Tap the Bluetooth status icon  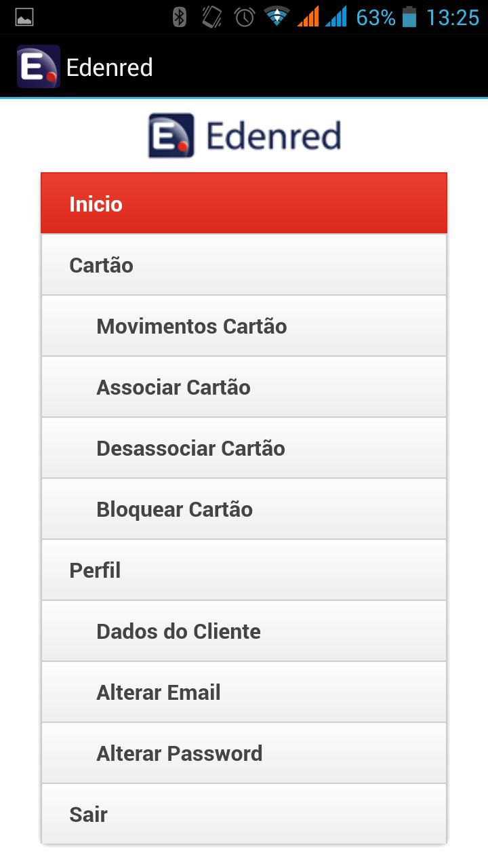[180, 18]
